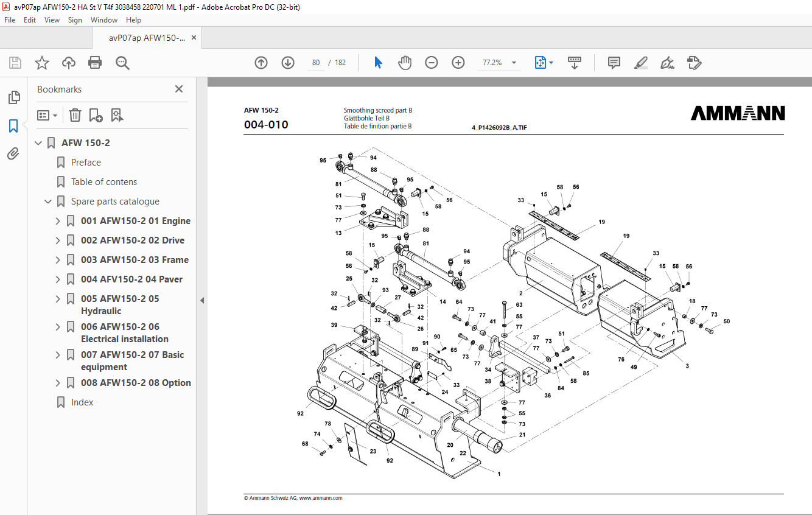The image size is (812, 515).
Task: Star this file as favorite
Action: click(42, 63)
